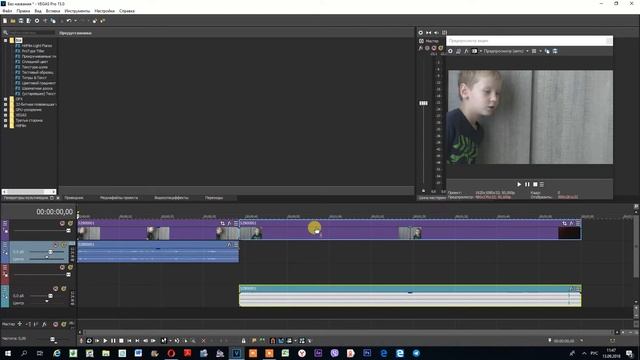Open project video properties in preview toolbar
Screen dimensions: 640x360
450,51
